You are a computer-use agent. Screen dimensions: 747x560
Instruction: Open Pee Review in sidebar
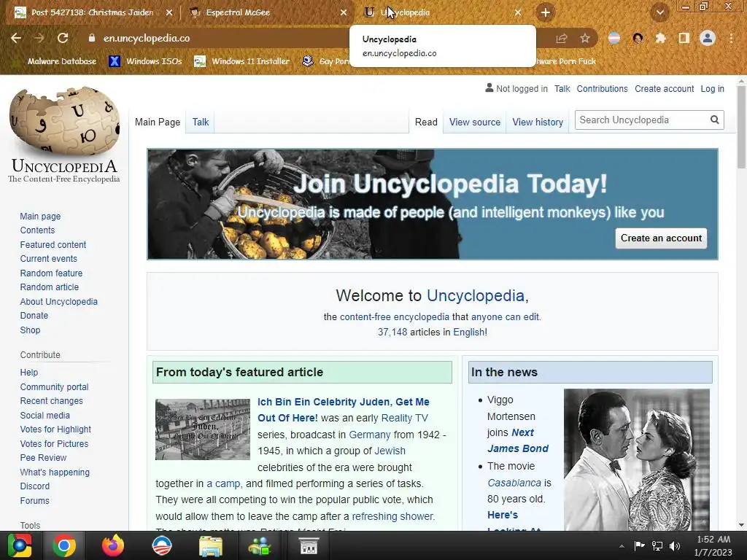click(43, 458)
